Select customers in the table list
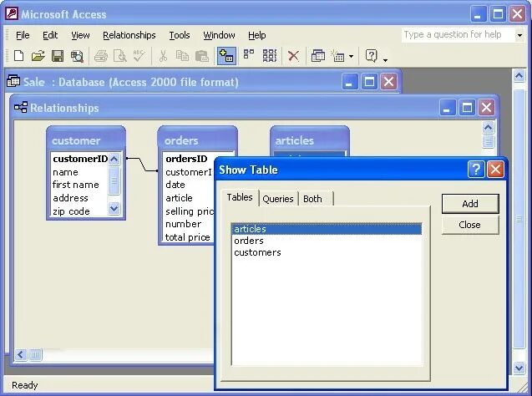Image resolution: width=532 pixels, height=396 pixels. click(327, 252)
